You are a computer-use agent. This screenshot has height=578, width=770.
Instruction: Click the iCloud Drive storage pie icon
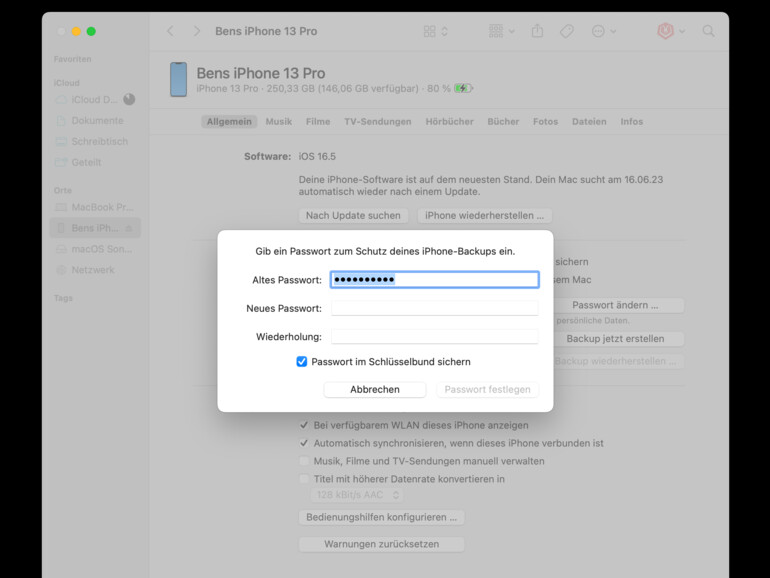129,99
